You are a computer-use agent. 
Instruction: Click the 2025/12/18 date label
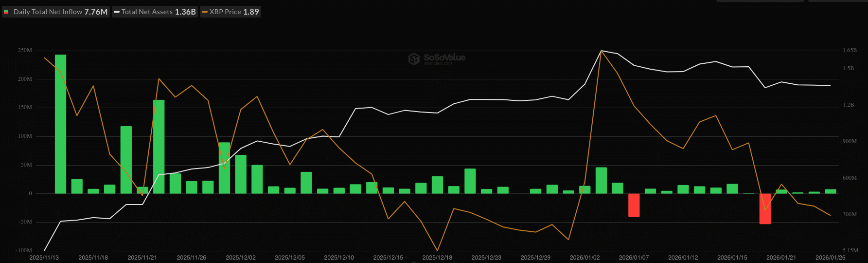click(437, 258)
